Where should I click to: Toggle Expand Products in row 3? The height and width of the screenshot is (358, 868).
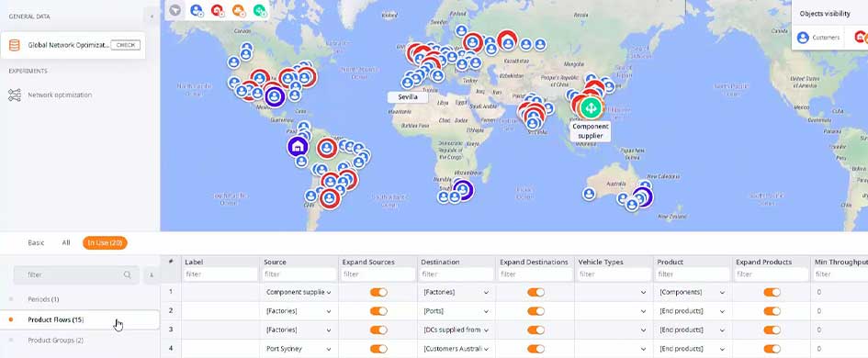pos(772,330)
